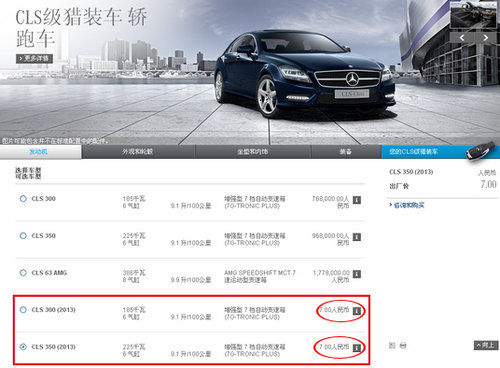The image size is (500, 368).
Task: Switch to the 装备 tab
Action: 346,152
